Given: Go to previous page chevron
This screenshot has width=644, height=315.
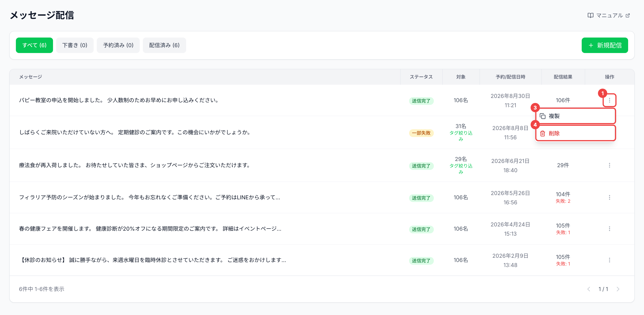Looking at the screenshot, I should click(x=588, y=289).
